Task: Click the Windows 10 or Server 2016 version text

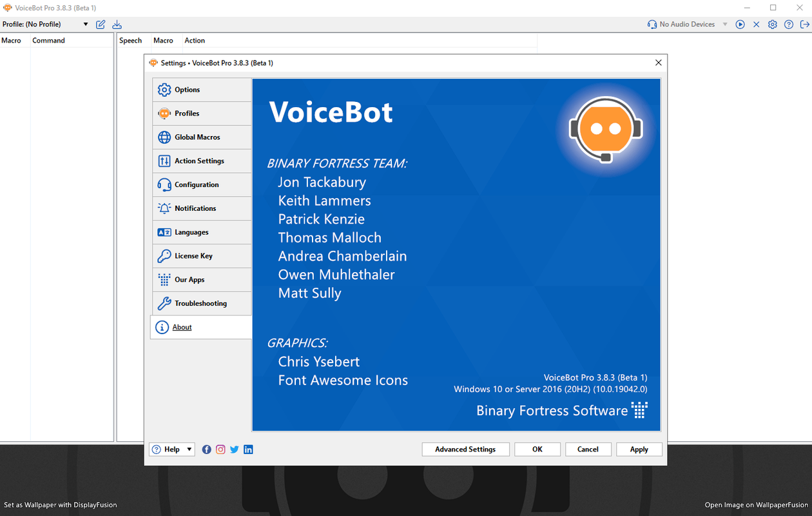Action: (550, 390)
